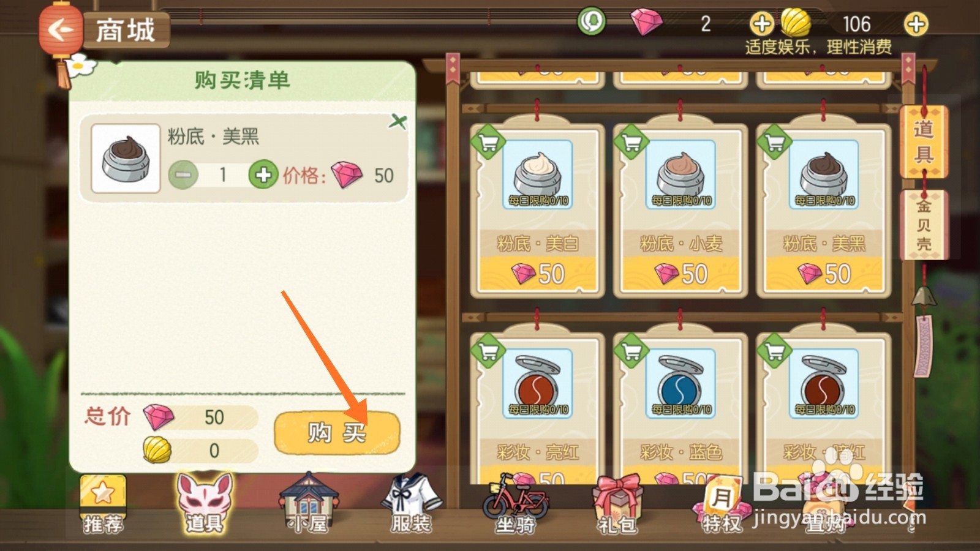The width and height of the screenshot is (980, 551).
Task: Open the 小屋 house category
Action: pos(309,503)
